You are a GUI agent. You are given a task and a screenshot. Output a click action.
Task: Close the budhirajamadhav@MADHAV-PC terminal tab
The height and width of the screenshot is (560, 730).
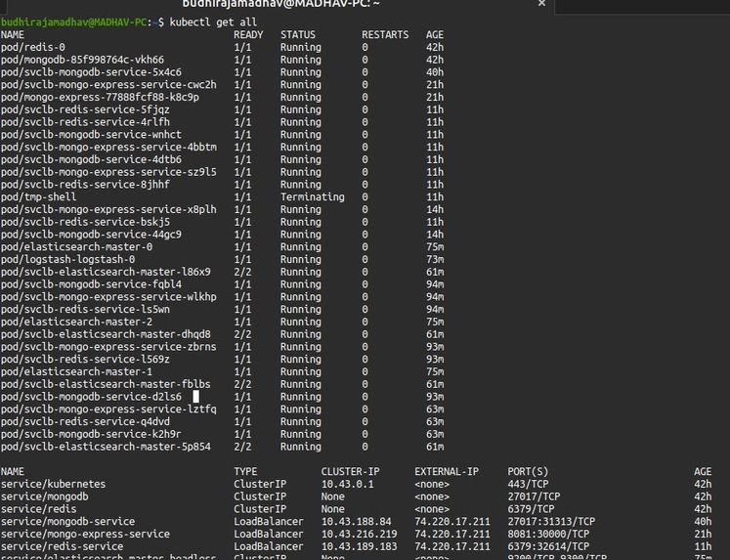tap(541, 3)
